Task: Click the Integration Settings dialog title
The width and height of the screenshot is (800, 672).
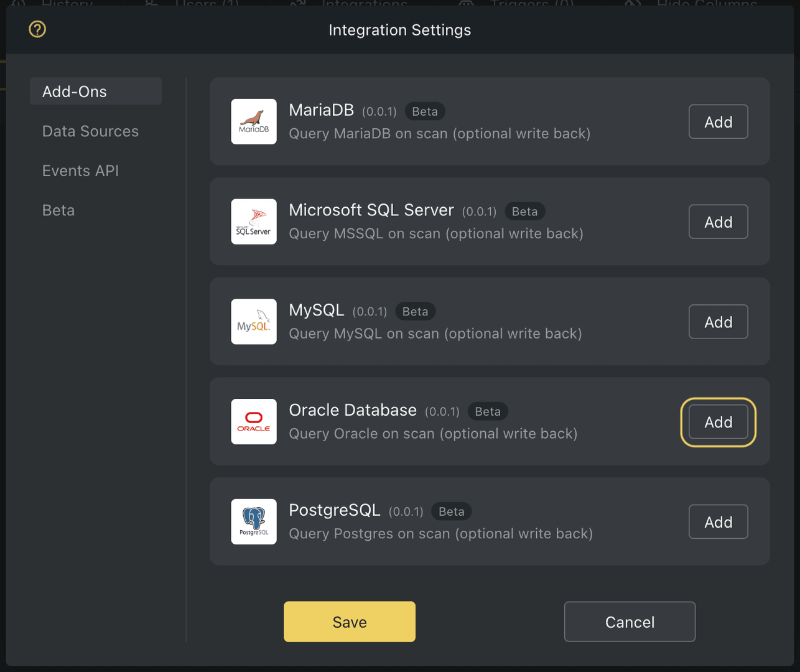Action: pyautogui.click(x=400, y=30)
